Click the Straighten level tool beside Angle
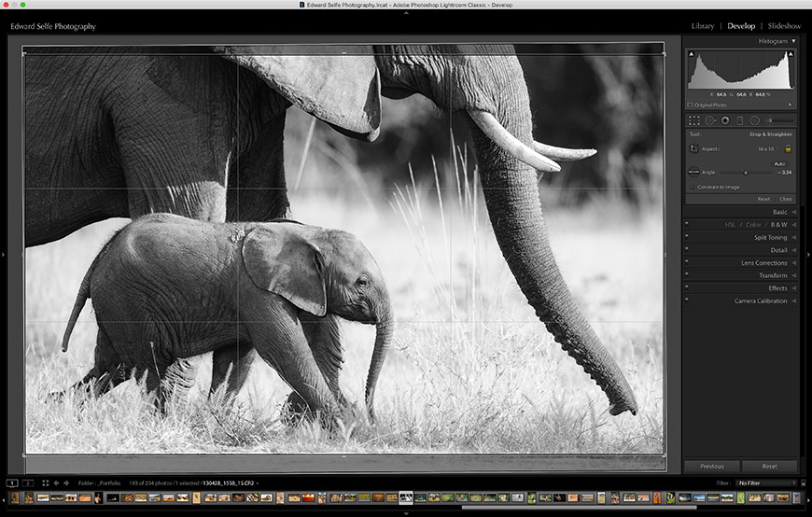Viewport: 812px width, 517px height. click(x=693, y=172)
